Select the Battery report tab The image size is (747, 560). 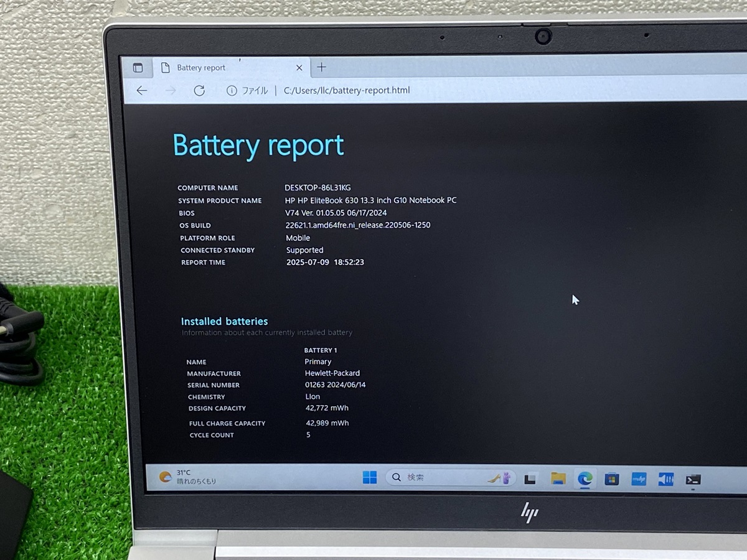pos(232,68)
